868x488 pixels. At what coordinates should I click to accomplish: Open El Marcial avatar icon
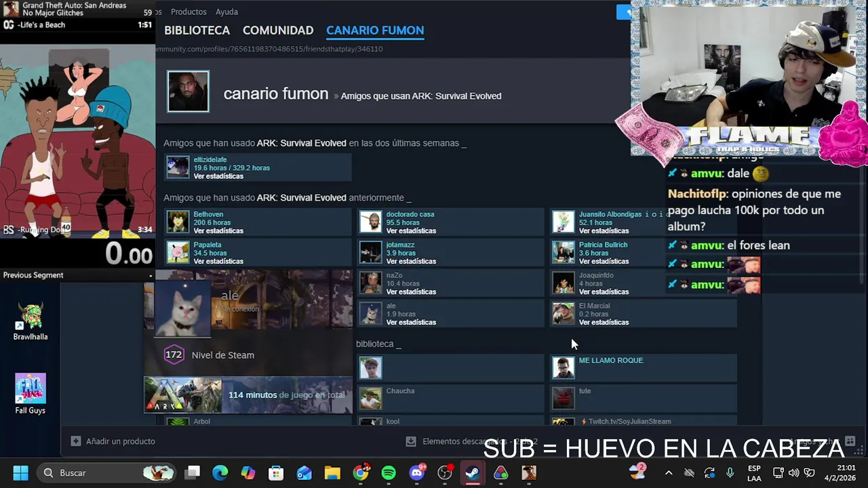pos(564,313)
